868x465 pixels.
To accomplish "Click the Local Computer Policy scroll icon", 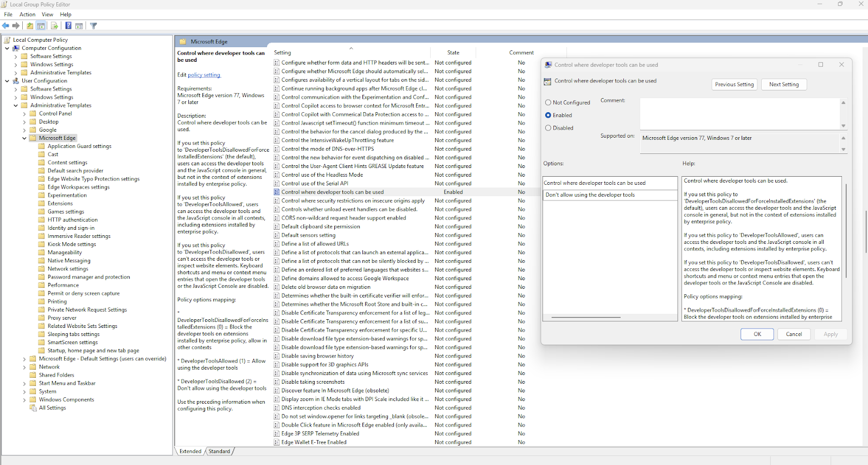I will 7,40.
